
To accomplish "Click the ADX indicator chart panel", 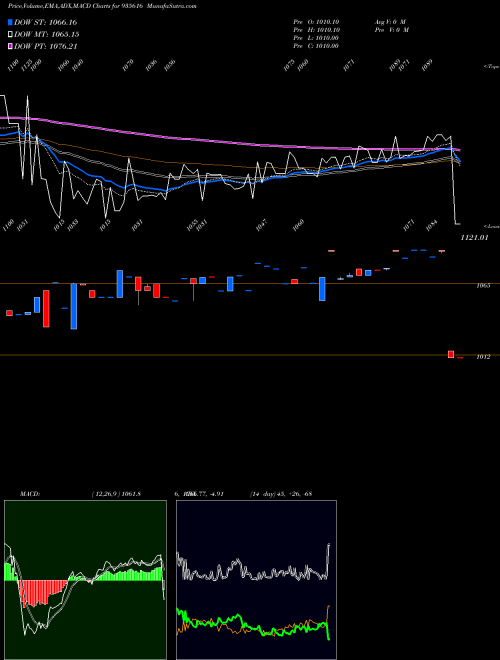I will point(256,580).
